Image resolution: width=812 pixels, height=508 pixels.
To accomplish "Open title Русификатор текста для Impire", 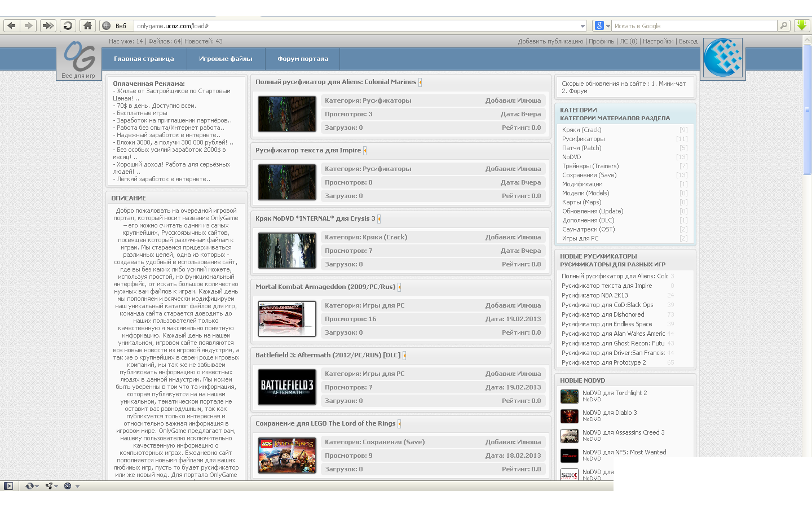I will pos(308,150).
